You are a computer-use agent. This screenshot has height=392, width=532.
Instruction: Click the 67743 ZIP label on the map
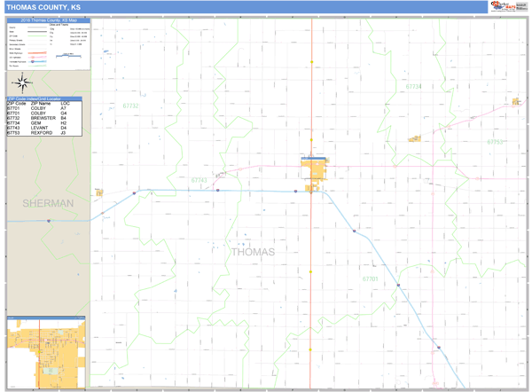point(199,180)
